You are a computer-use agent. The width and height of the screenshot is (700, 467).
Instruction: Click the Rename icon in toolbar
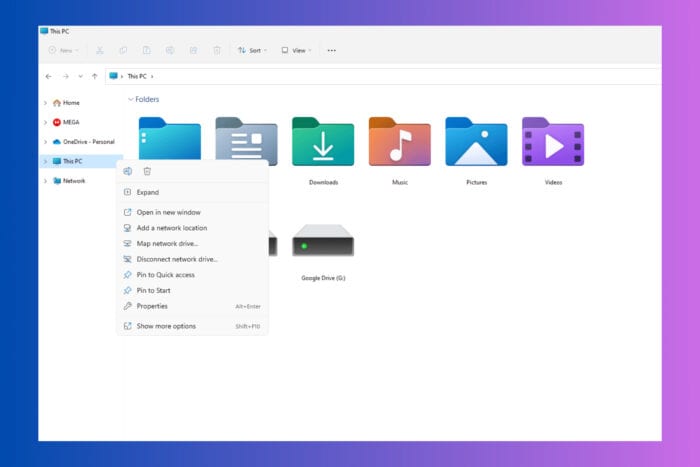coord(170,50)
